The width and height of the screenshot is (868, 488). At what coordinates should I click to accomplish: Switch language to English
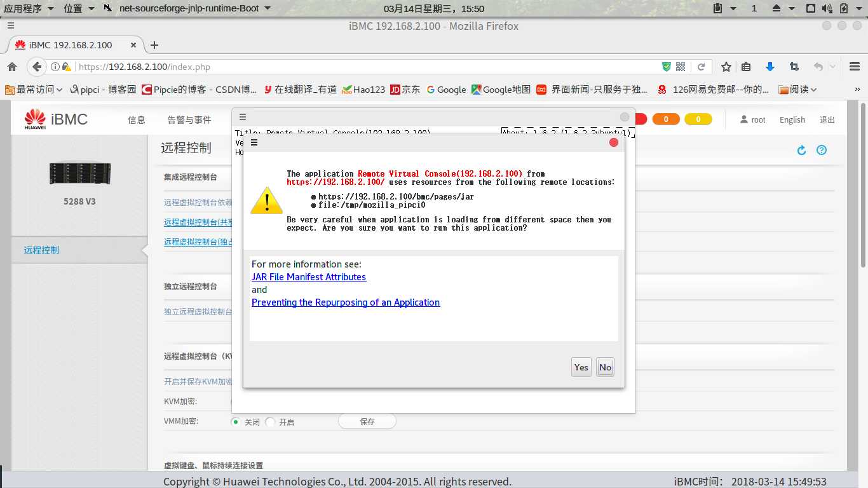point(792,119)
